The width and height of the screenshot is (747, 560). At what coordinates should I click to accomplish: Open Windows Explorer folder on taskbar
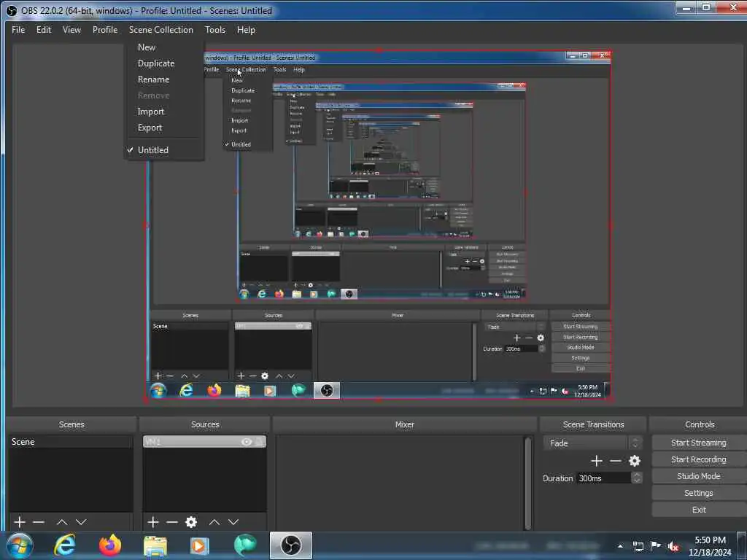[x=155, y=545]
